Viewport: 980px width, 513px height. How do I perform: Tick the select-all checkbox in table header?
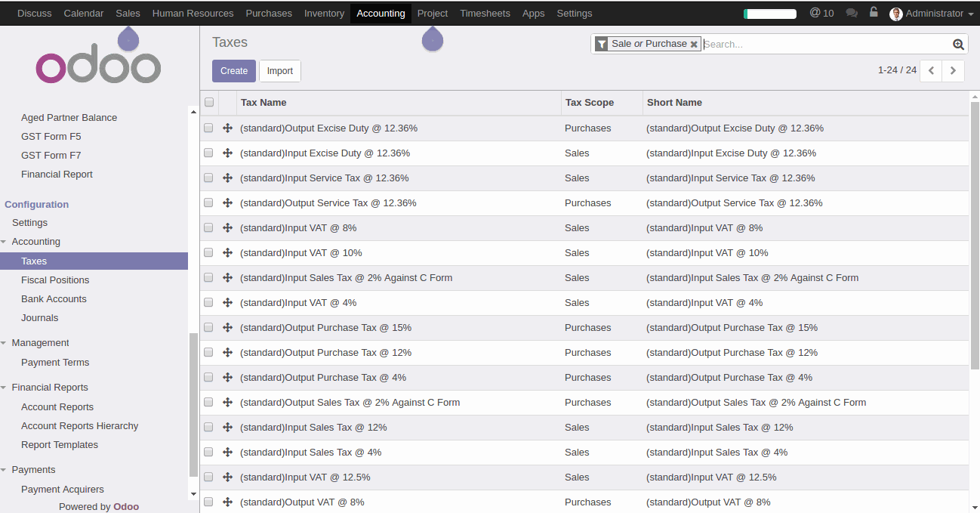[209, 103]
